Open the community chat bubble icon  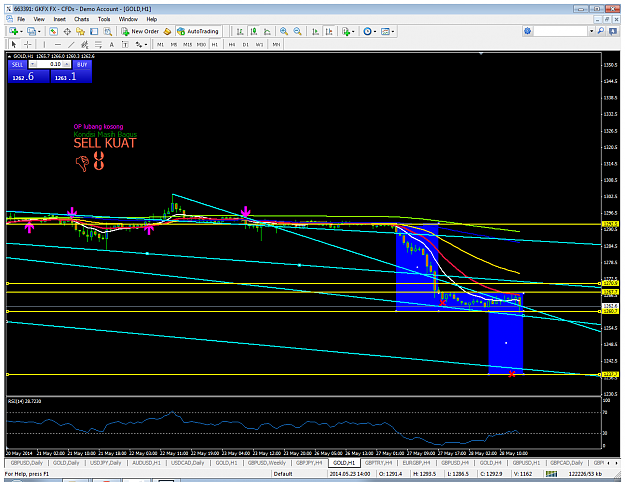point(613,31)
